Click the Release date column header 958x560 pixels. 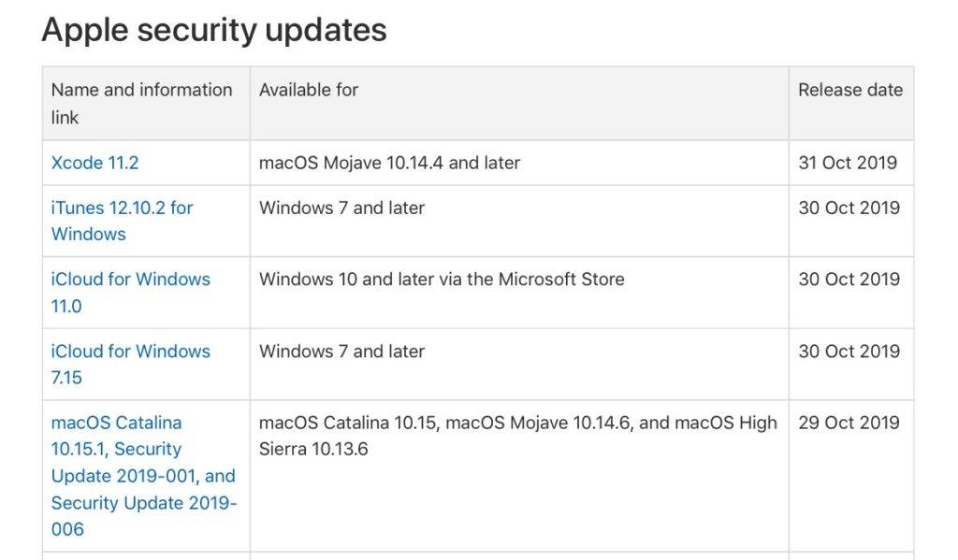(849, 90)
